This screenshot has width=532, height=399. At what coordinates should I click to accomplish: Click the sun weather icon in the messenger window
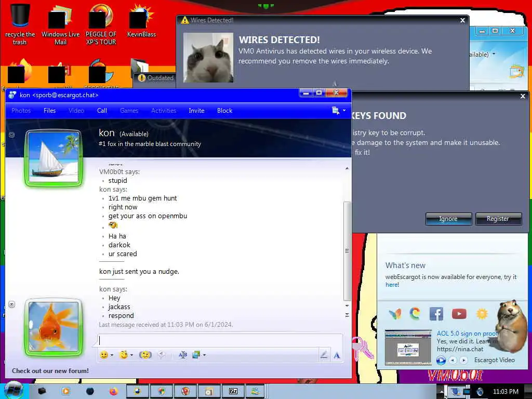482,314
